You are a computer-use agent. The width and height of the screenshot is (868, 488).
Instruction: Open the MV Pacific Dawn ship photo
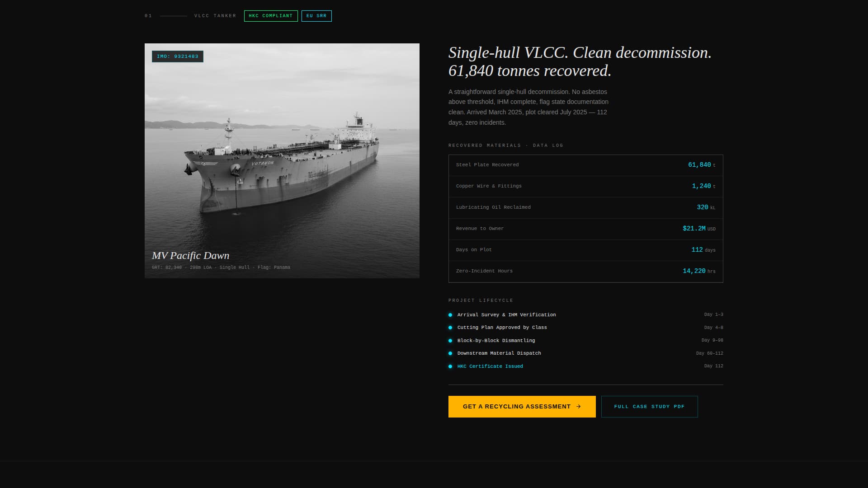(282, 160)
